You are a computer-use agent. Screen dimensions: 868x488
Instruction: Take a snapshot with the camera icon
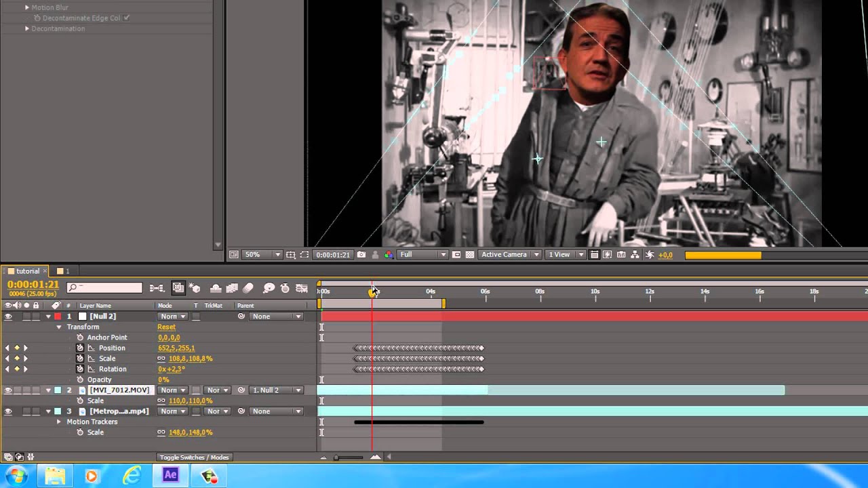coord(361,255)
